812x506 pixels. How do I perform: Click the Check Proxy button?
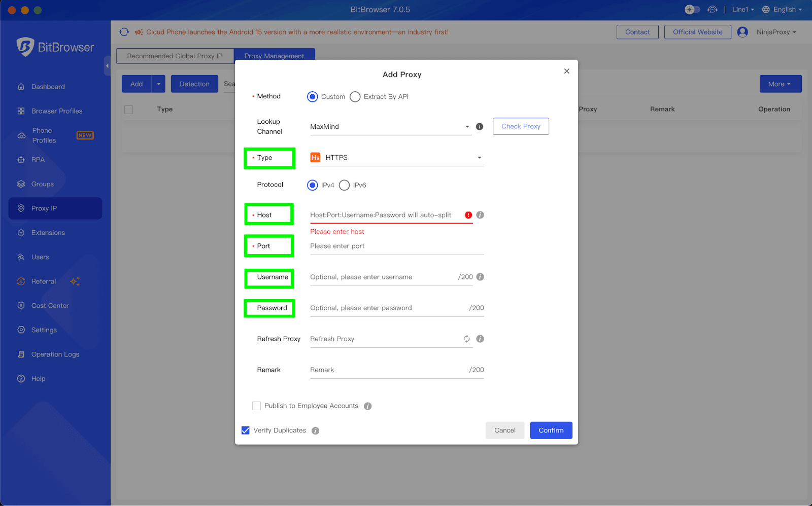(521, 126)
